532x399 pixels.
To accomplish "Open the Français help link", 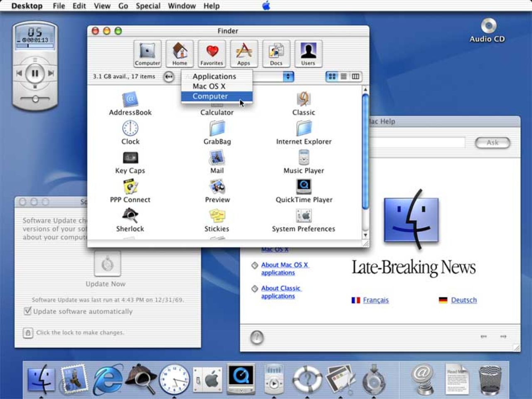I will [375, 300].
